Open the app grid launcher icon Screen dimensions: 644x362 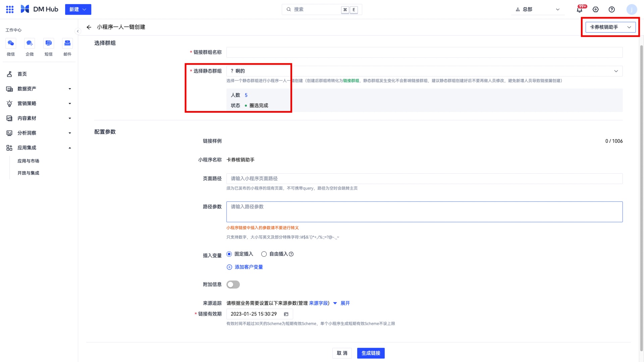click(x=10, y=9)
